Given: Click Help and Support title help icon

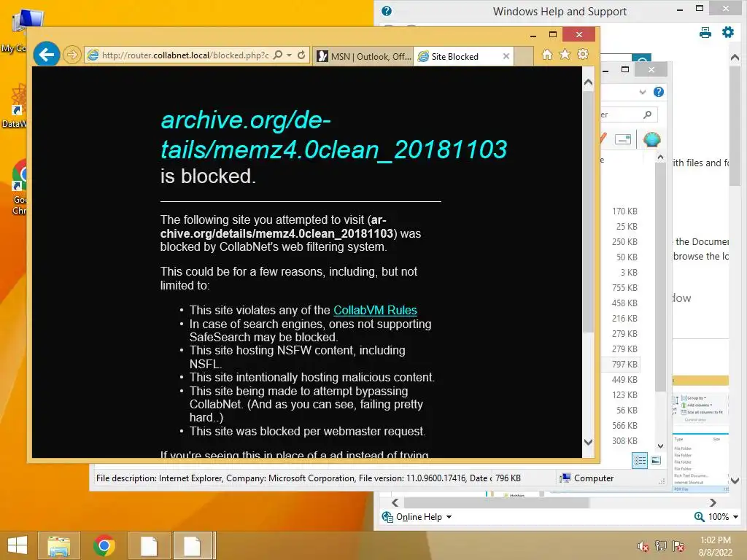Looking at the screenshot, I should [387, 11].
